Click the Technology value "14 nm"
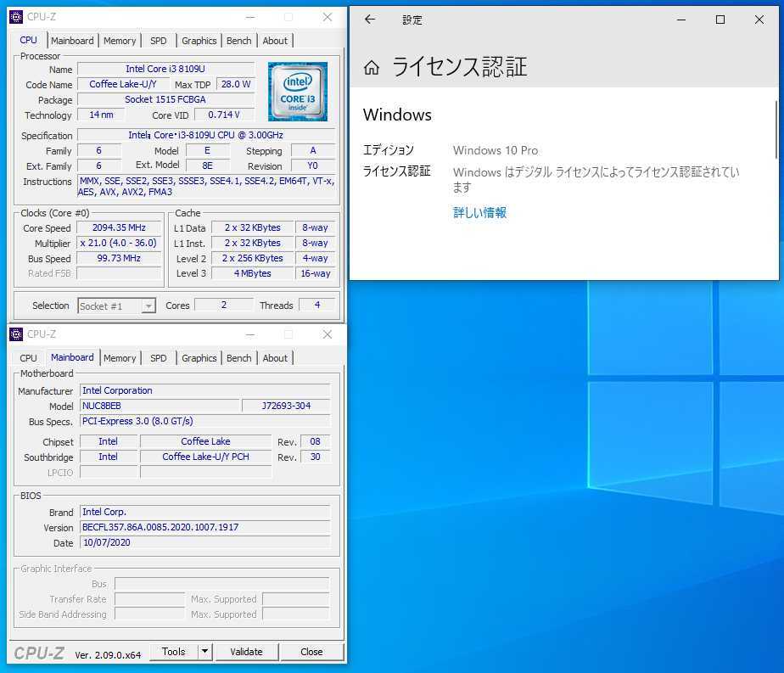This screenshot has width=784, height=673. [101, 115]
